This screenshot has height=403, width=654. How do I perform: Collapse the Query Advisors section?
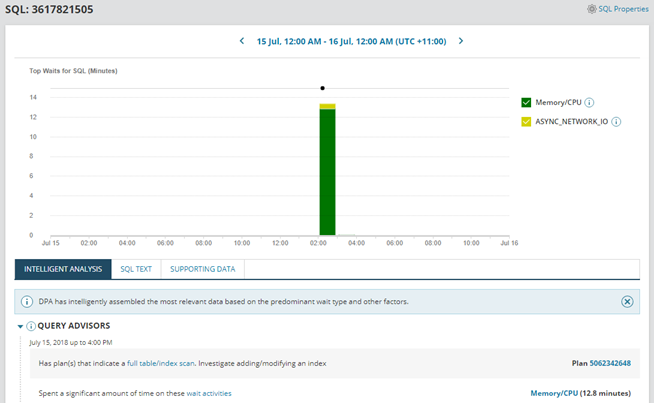20,326
